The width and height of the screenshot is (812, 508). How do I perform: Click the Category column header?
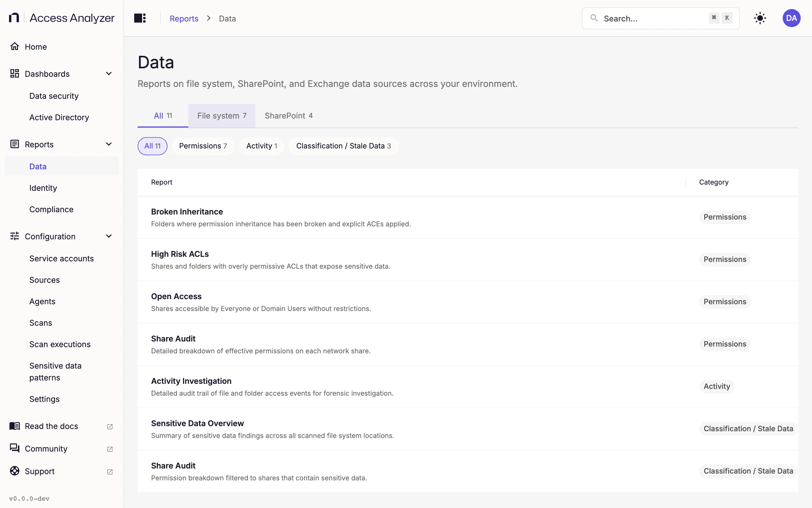click(714, 182)
